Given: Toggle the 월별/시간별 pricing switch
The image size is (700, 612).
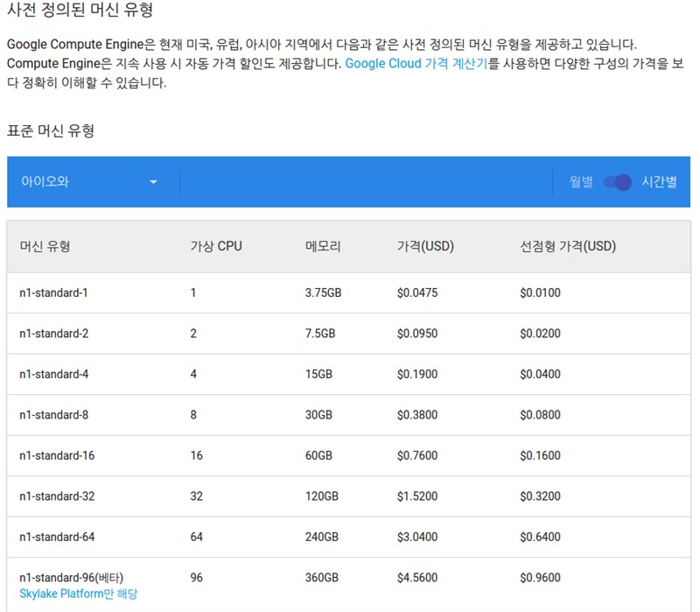Looking at the screenshot, I should 618,182.
